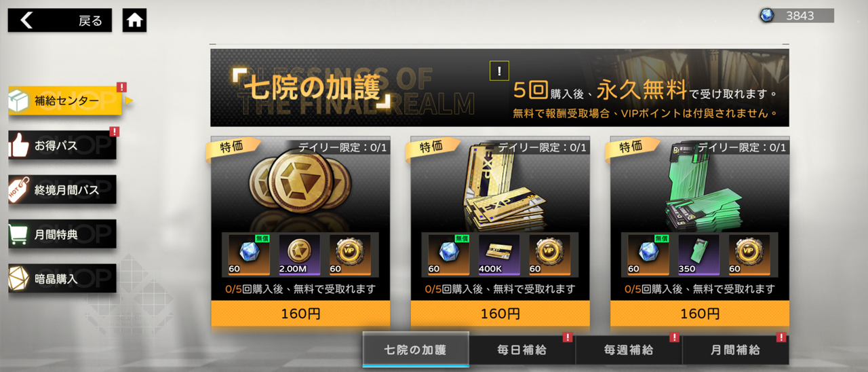
Task: Open 終境月間パス with the HOT tag
Action: tap(62, 190)
